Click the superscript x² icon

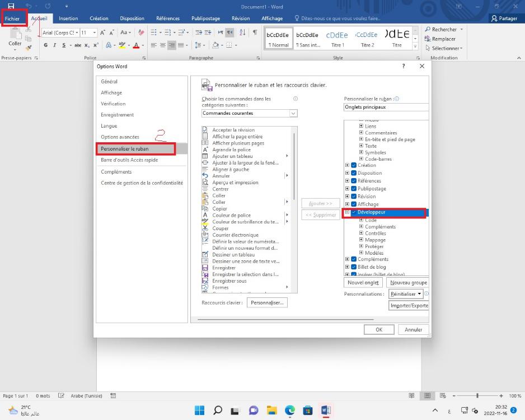[96, 45]
